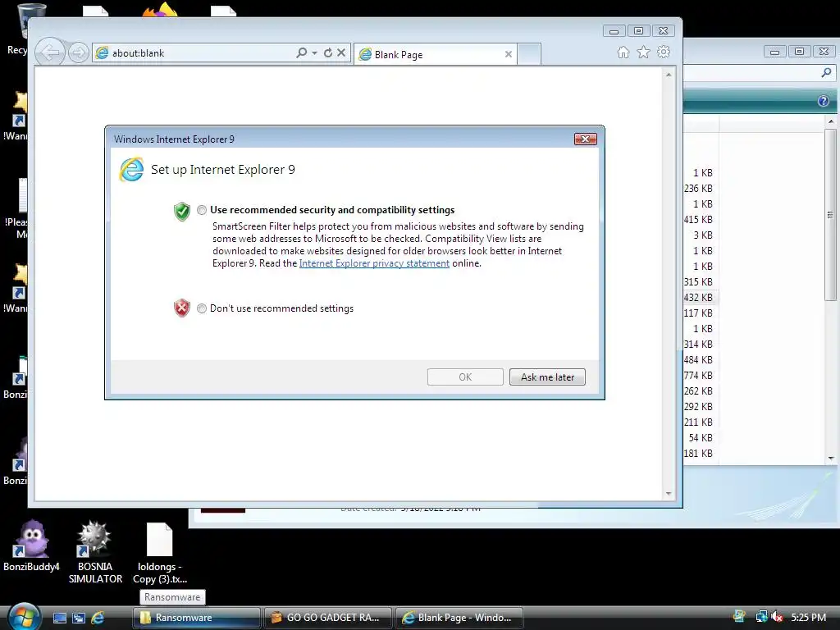Open the Windows Start orb
The image size is (840, 630).
coord(24,617)
